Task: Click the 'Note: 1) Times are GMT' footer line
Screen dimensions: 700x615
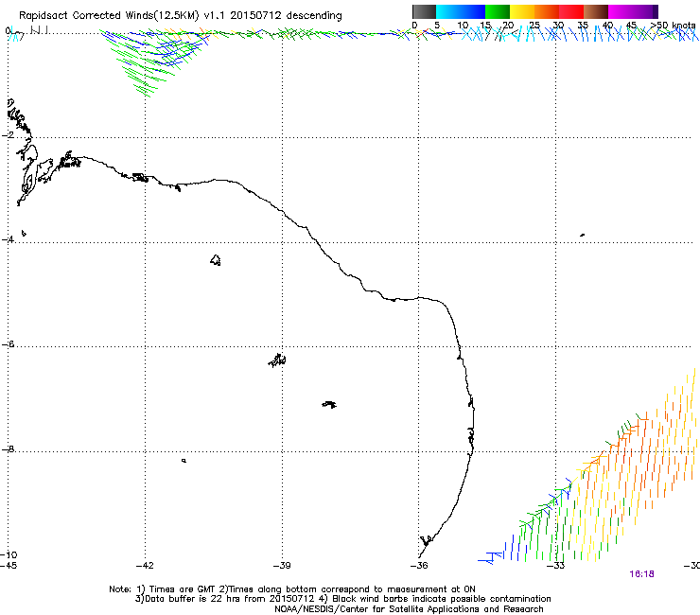Action: [x=292, y=589]
